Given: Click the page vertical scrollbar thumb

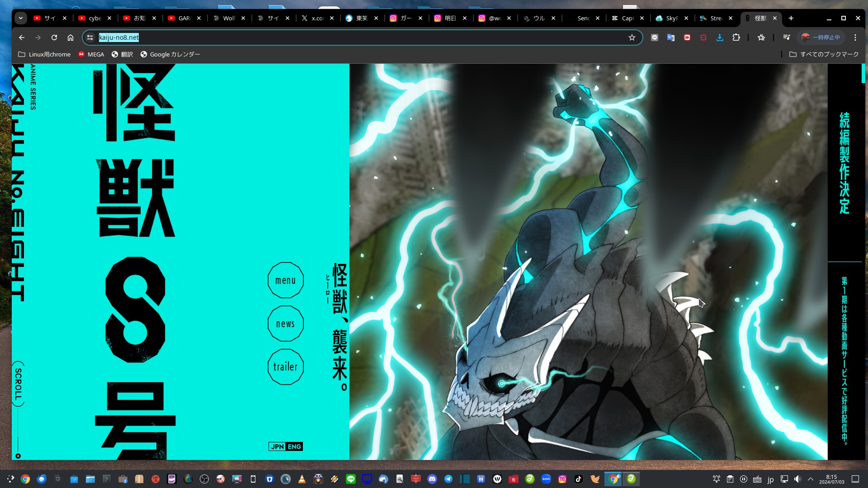Looking at the screenshot, I should pos(863,74).
